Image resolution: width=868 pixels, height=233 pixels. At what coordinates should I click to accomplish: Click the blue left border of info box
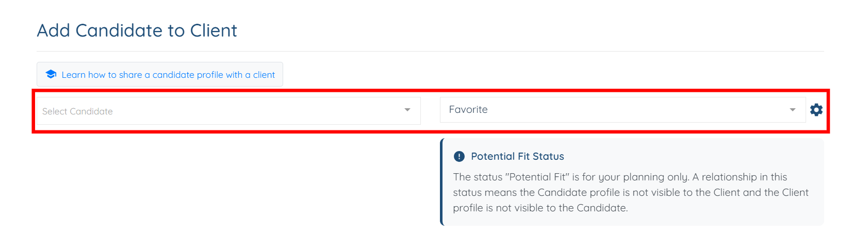(x=442, y=182)
